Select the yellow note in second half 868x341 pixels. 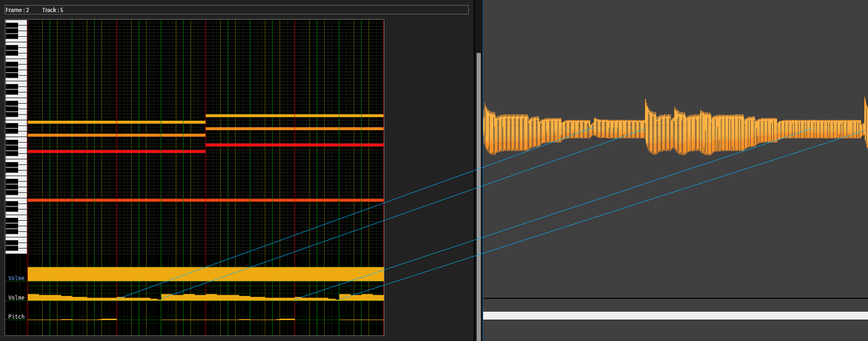point(294,116)
